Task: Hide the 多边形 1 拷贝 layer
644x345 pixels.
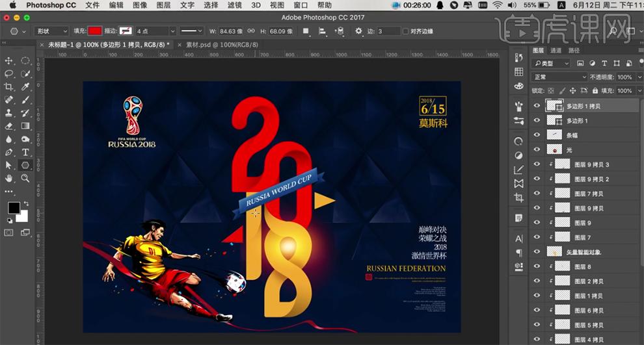Action: [537, 106]
